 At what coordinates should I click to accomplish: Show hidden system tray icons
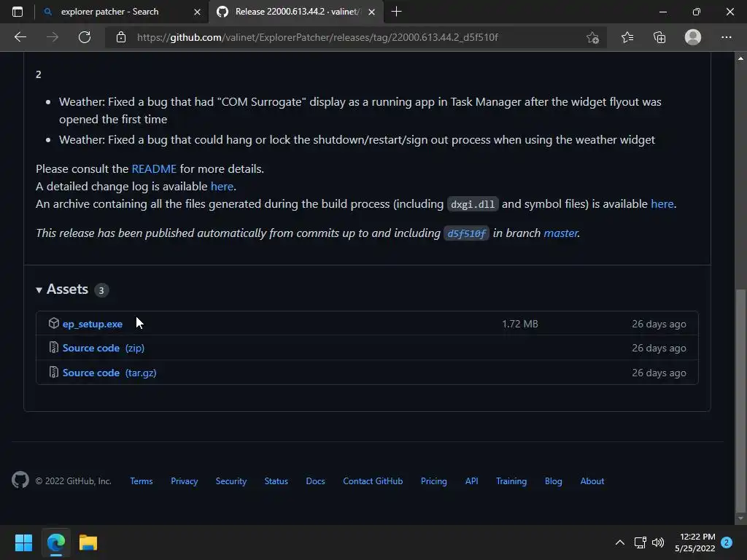(x=620, y=542)
